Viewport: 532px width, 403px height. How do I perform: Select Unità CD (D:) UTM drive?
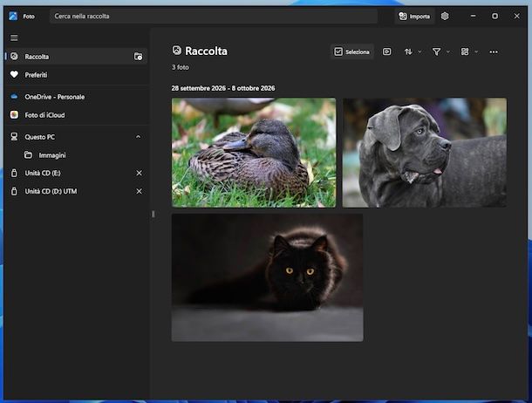click(x=77, y=191)
